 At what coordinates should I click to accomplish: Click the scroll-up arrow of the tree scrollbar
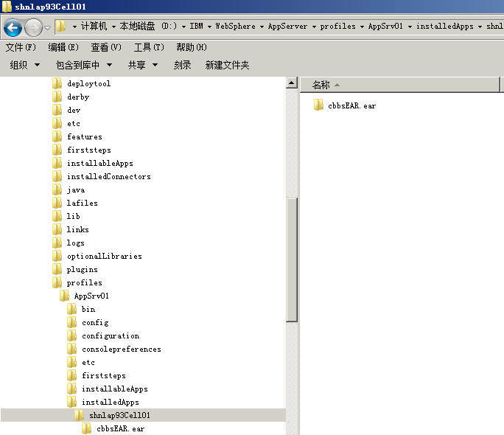(292, 83)
